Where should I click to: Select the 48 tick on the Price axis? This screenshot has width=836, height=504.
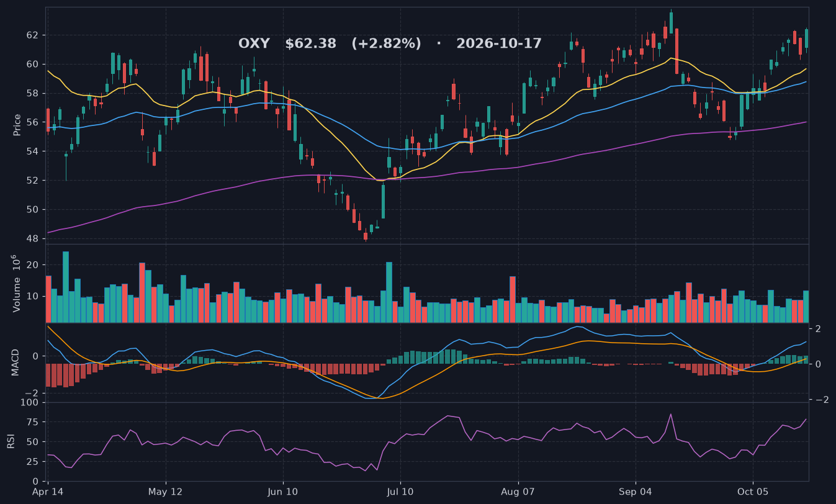(x=33, y=239)
